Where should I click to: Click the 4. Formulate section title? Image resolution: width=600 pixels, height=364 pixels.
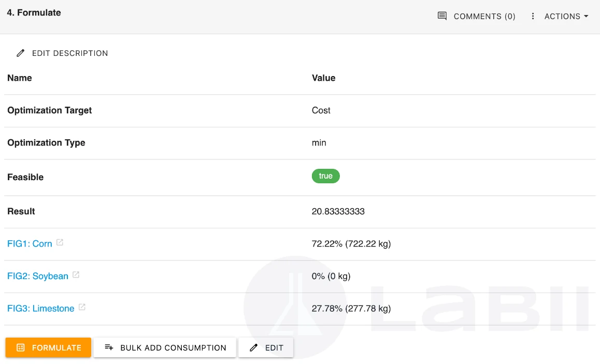click(x=34, y=12)
